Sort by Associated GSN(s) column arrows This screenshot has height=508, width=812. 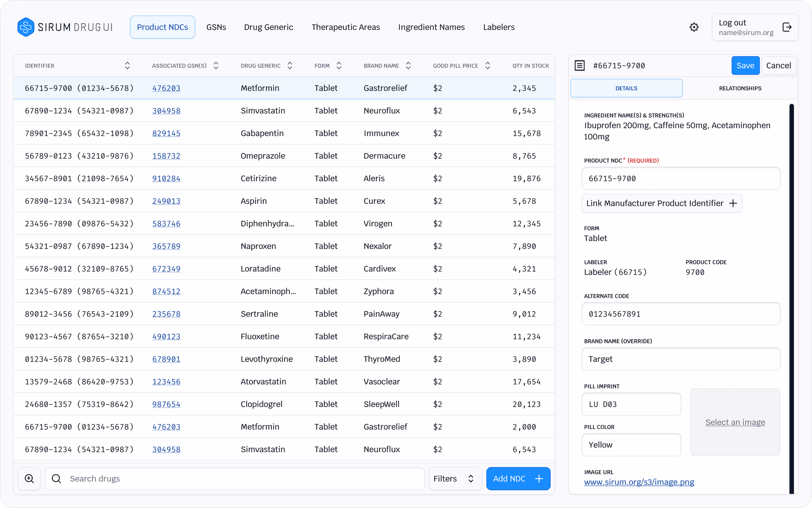point(216,66)
